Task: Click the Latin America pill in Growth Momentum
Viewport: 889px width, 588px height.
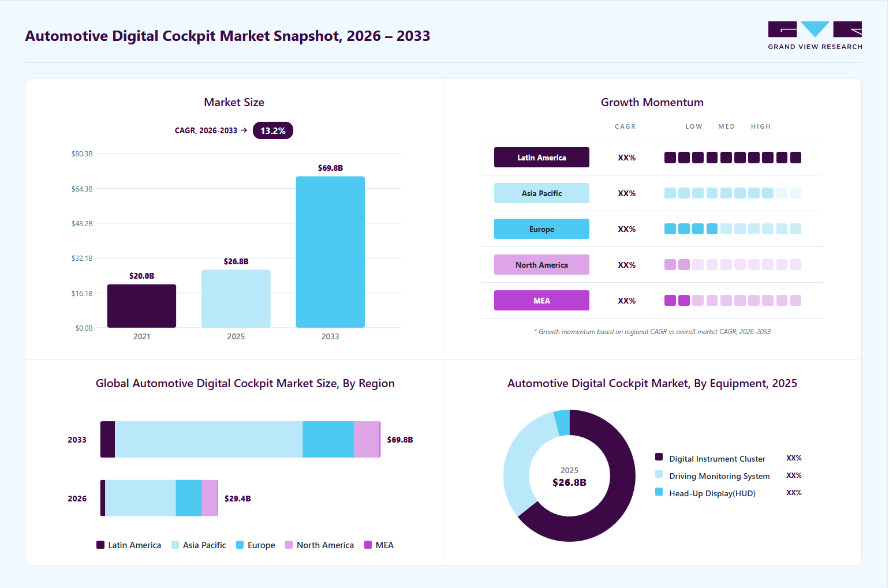Action: (x=541, y=158)
